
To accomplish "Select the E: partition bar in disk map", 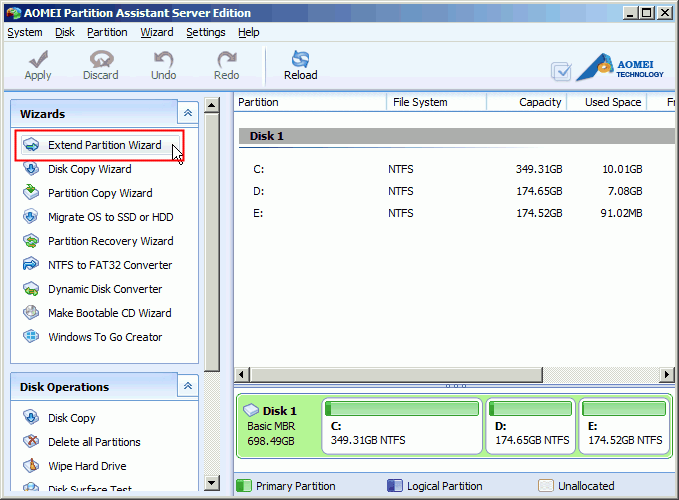I will (x=624, y=426).
